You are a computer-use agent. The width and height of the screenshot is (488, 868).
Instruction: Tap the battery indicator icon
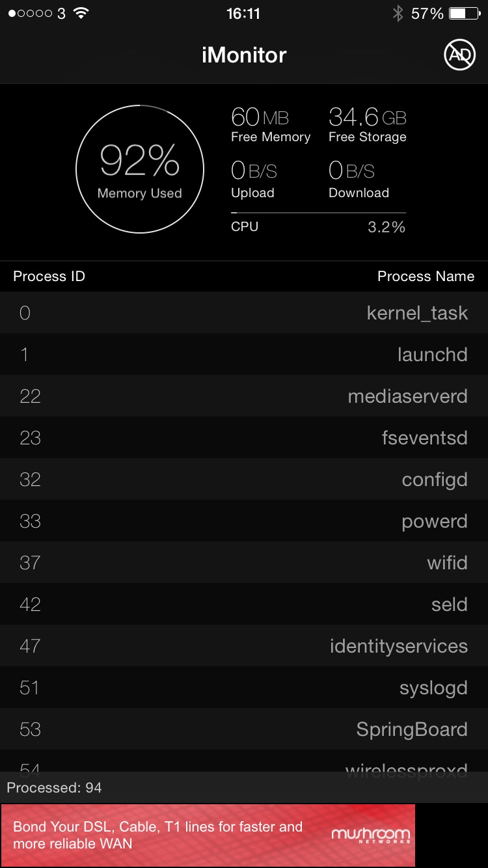click(x=463, y=13)
